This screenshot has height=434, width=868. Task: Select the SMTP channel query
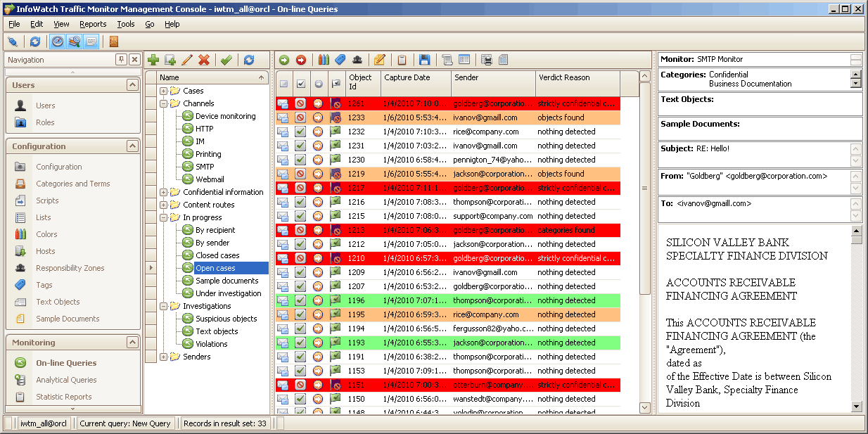click(x=205, y=167)
